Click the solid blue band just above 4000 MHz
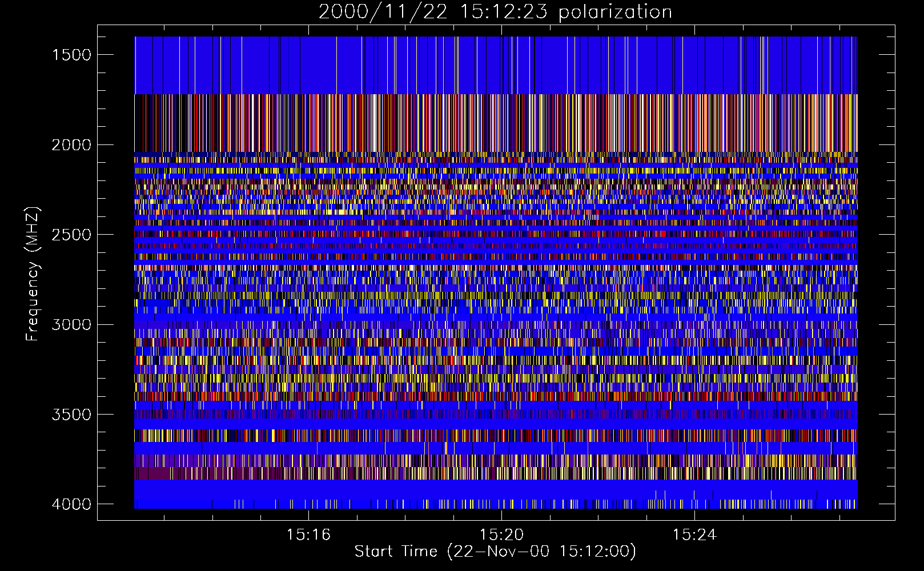 (496, 489)
